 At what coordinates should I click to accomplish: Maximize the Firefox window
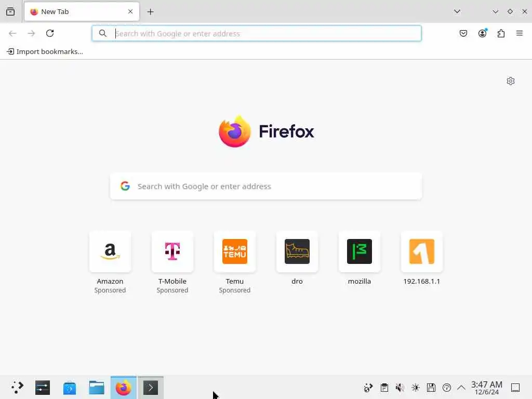tap(510, 11)
